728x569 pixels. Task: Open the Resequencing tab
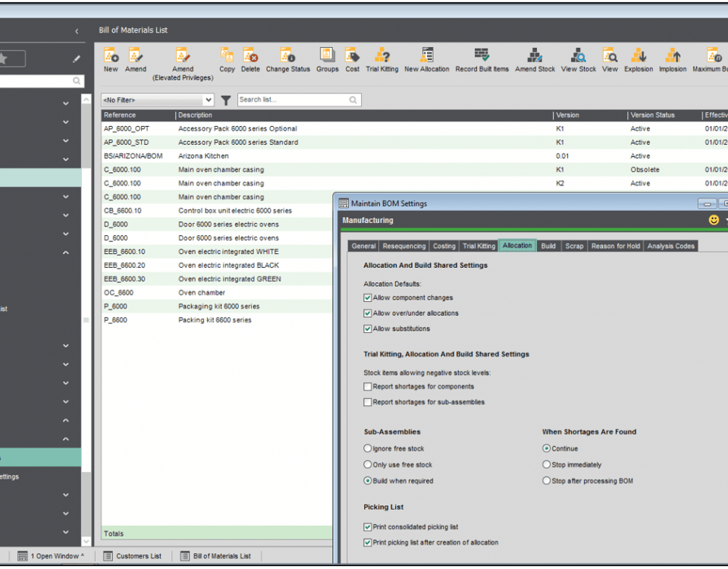(404, 246)
